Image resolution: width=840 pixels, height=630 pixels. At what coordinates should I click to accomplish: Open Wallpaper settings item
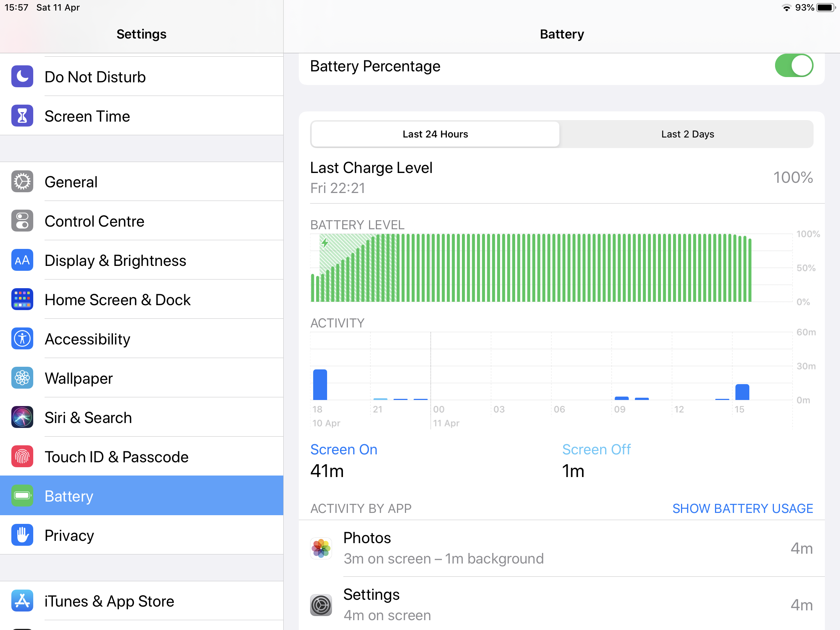pos(79,378)
